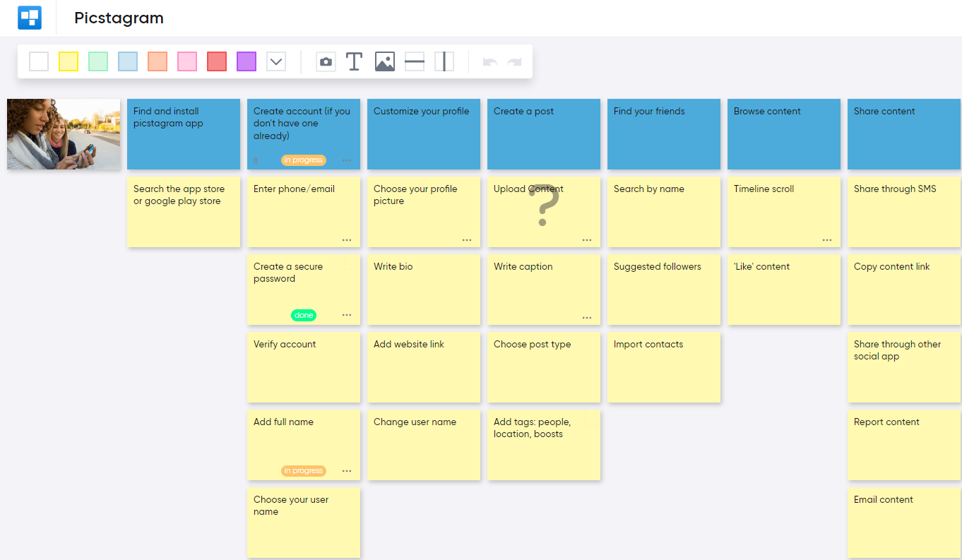Open the app logo home icon

(x=30, y=18)
